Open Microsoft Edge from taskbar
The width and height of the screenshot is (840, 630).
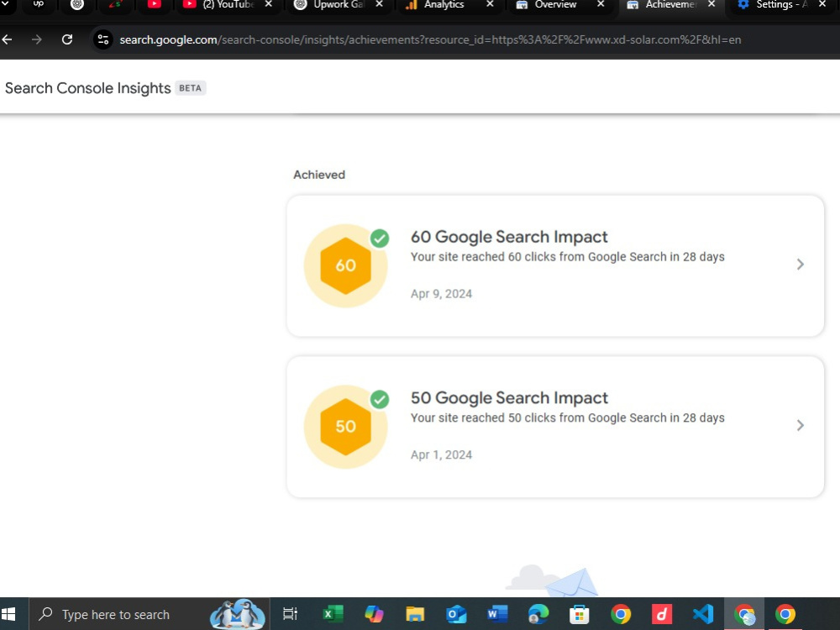pos(538,614)
